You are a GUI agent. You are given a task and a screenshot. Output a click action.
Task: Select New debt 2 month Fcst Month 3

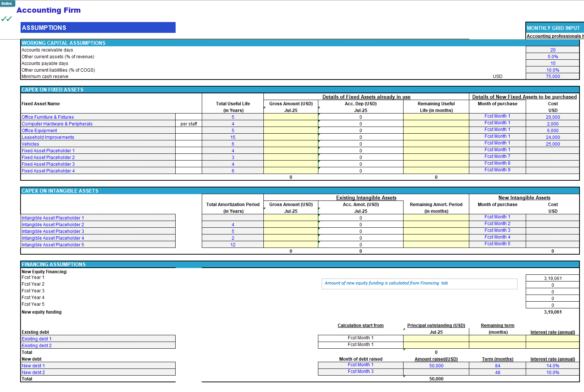[361, 371]
